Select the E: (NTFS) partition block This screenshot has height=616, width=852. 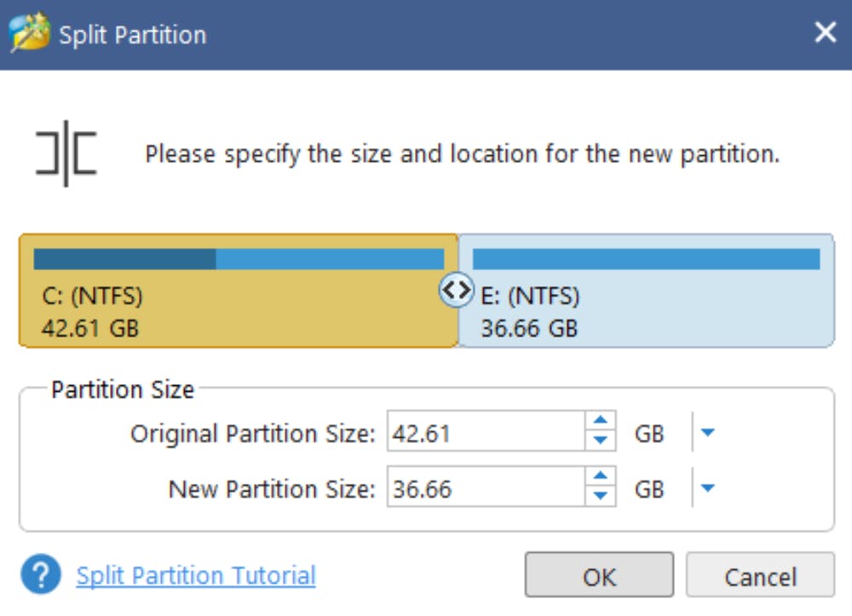[648, 311]
